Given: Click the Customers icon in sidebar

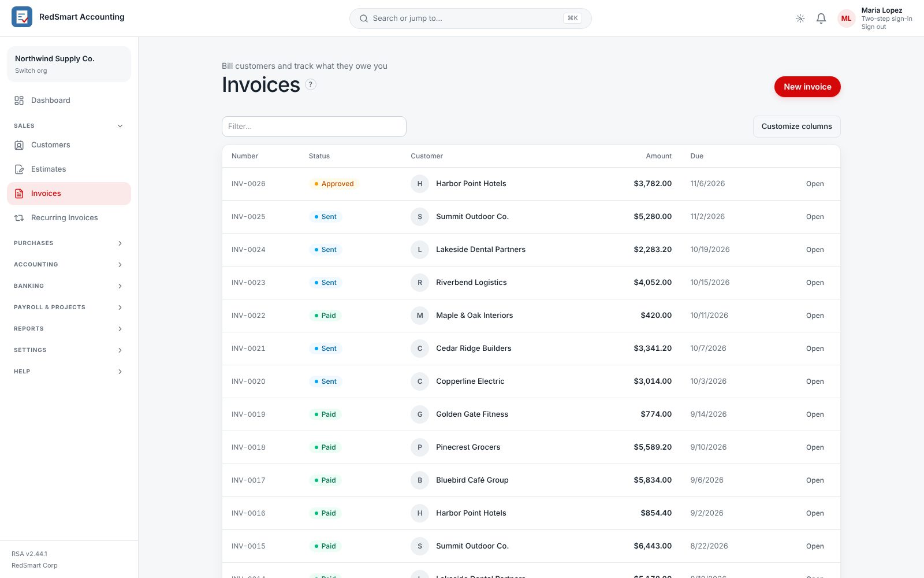Looking at the screenshot, I should coord(19,145).
